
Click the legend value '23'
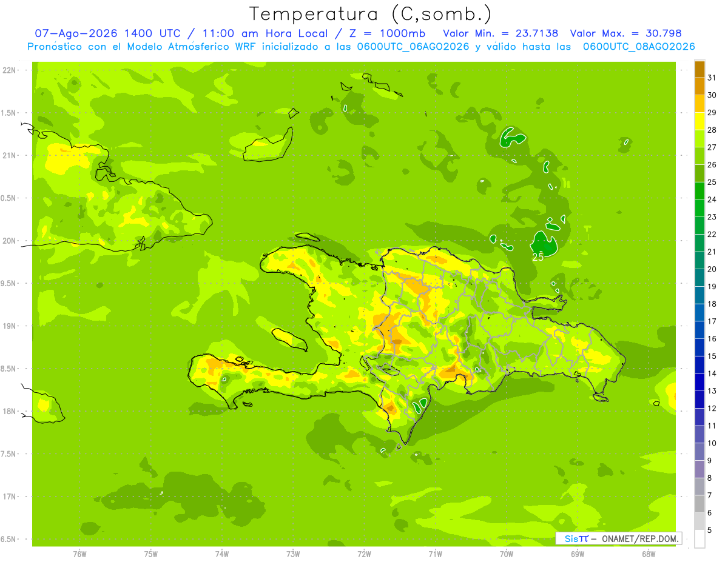(712, 217)
